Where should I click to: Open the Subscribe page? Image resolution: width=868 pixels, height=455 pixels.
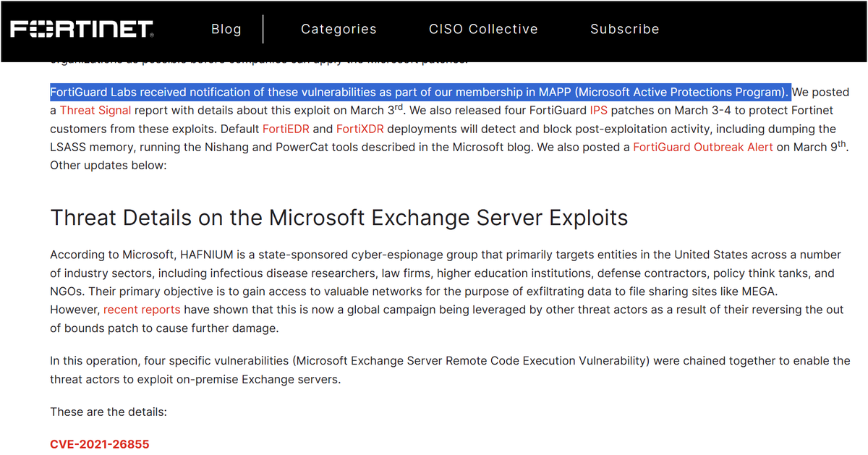click(625, 29)
